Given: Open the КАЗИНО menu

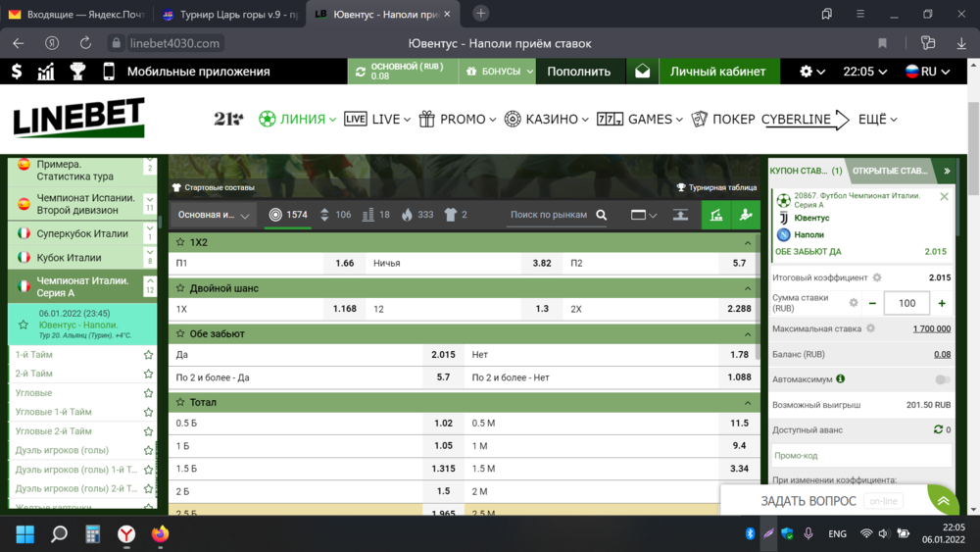Looking at the screenshot, I should coord(546,119).
